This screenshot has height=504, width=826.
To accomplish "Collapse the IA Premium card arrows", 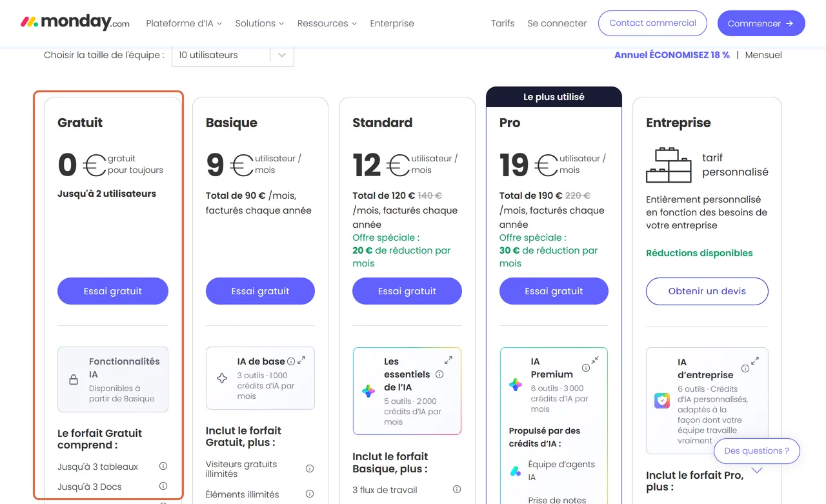I will [x=595, y=361].
